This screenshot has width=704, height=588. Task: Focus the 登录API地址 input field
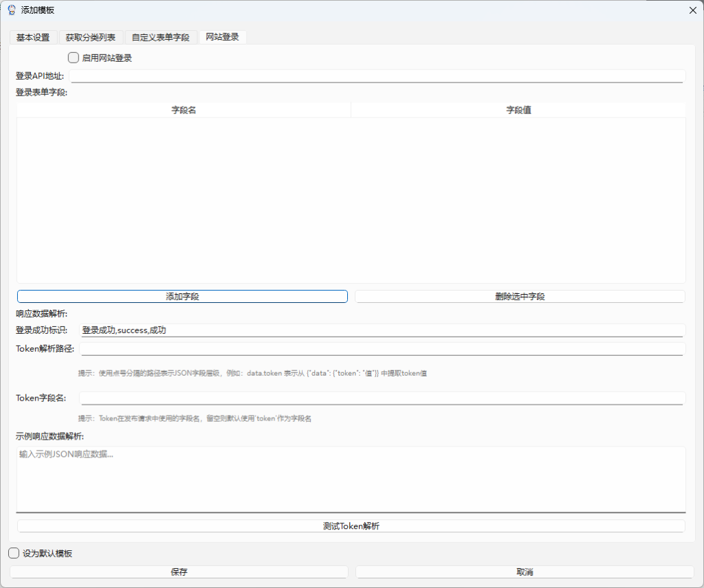pyautogui.click(x=377, y=76)
